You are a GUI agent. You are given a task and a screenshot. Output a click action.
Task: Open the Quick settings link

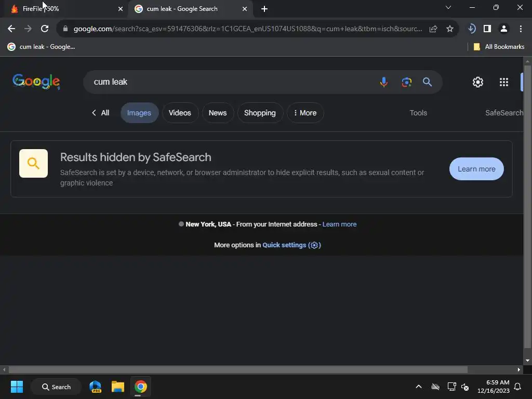click(291, 245)
